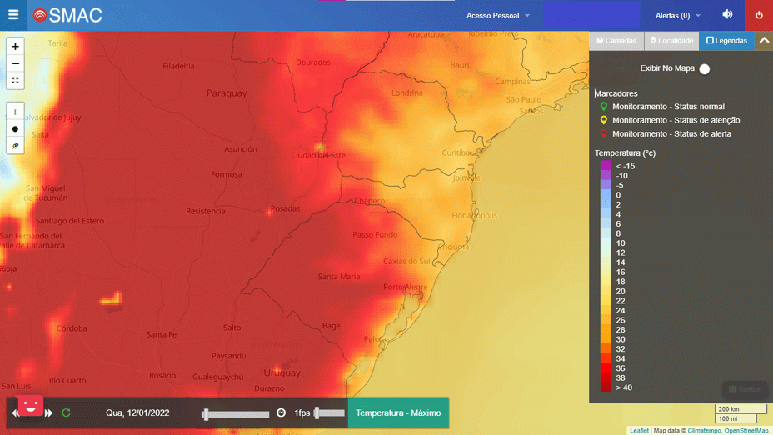The image size is (773, 435).
Task: Reload the animation with refresh icon
Action: tap(66, 413)
